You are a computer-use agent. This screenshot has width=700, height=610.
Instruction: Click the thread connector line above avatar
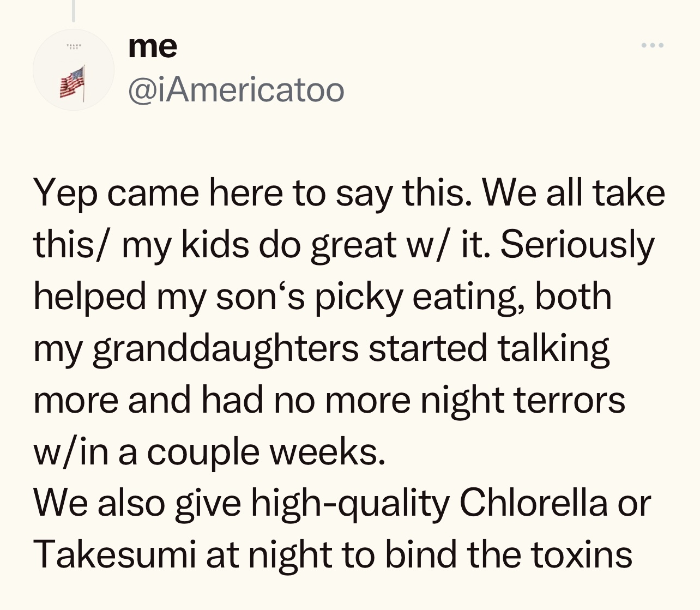73,11
